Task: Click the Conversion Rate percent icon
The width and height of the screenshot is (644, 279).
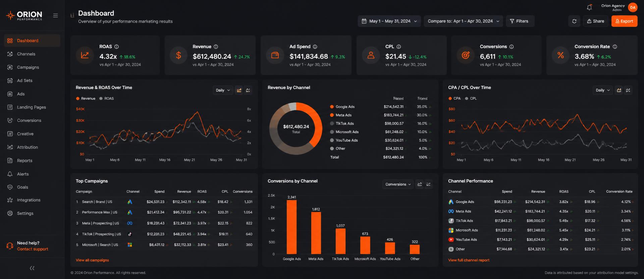Action: pos(560,55)
